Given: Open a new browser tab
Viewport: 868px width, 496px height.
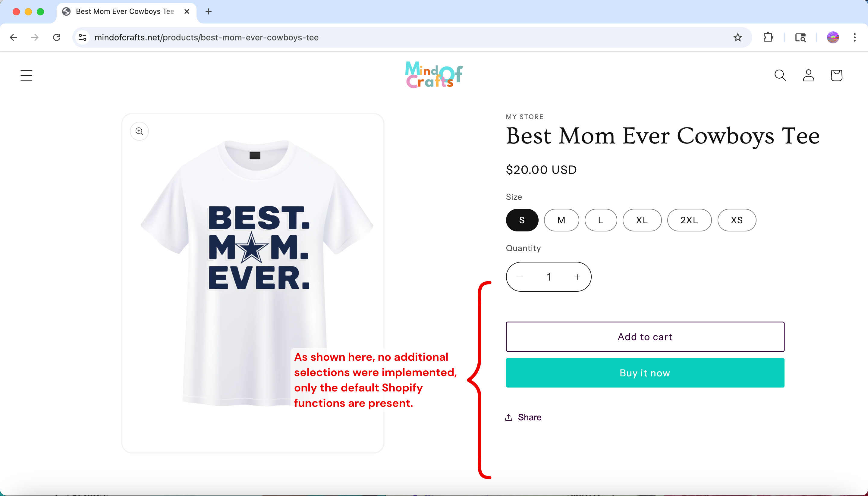Looking at the screenshot, I should (x=209, y=11).
